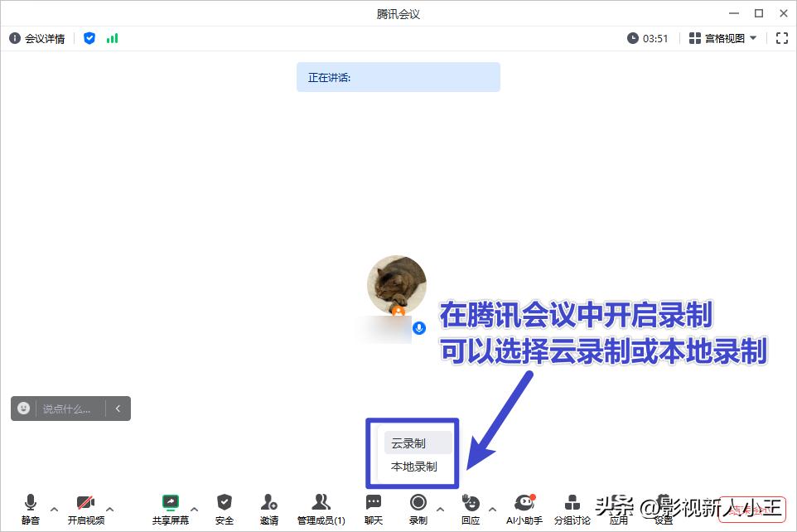Open the 回应 reactions icon

pyautogui.click(x=471, y=509)
